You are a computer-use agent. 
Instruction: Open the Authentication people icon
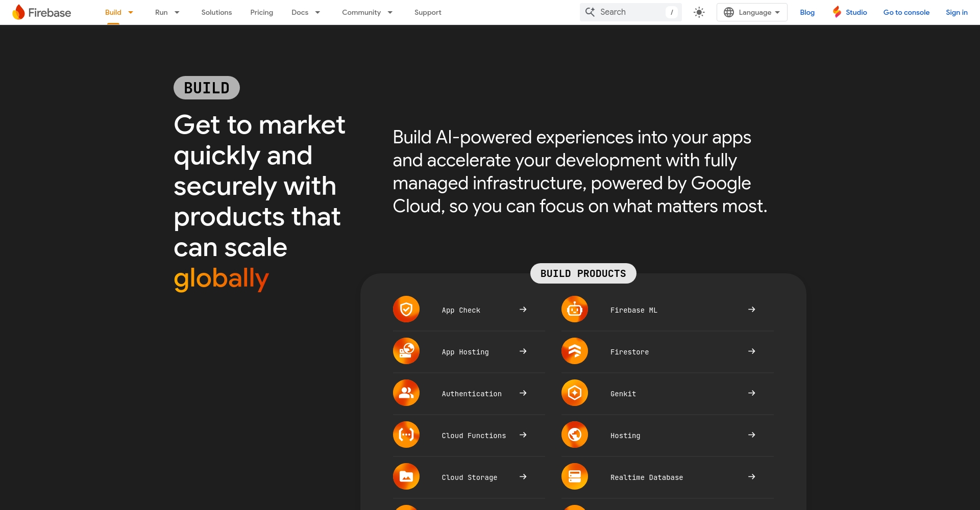click(406, 393)
